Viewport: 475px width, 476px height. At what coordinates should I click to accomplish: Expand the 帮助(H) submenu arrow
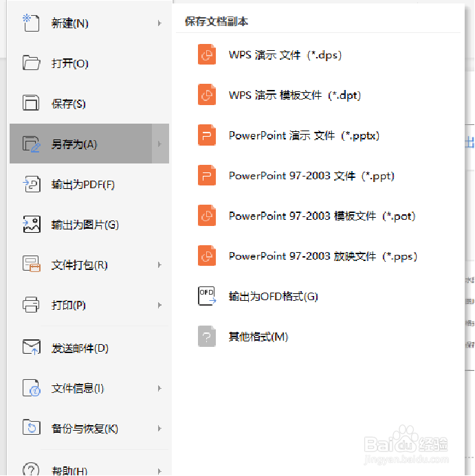[159, 471]
